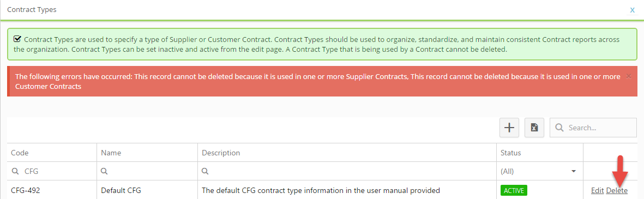Add a new contract type with plus button
The height and width of the screenshot is (199, 644).
point(509,128)
